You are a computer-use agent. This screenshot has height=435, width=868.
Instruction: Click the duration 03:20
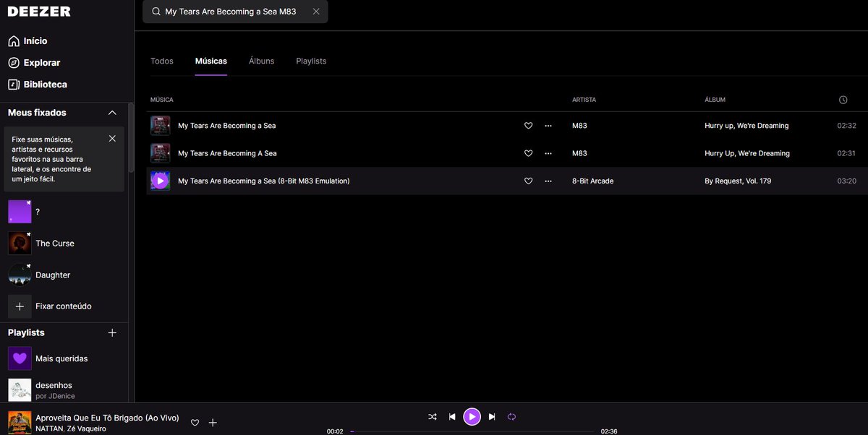click(846, 181)
